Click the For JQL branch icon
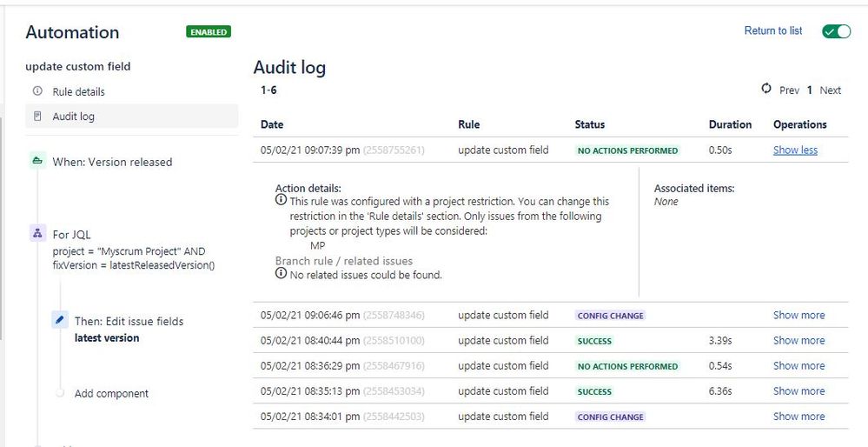 [37, 233]
